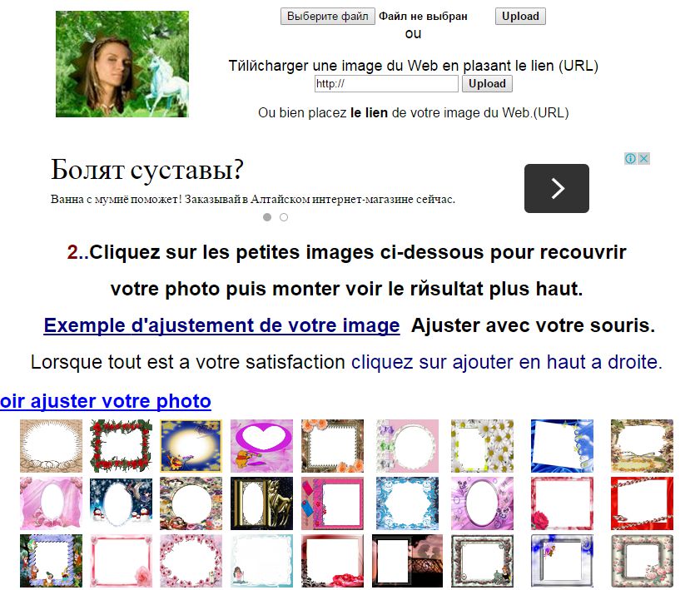Click Upload button next to file chooser

pos(520,17)
